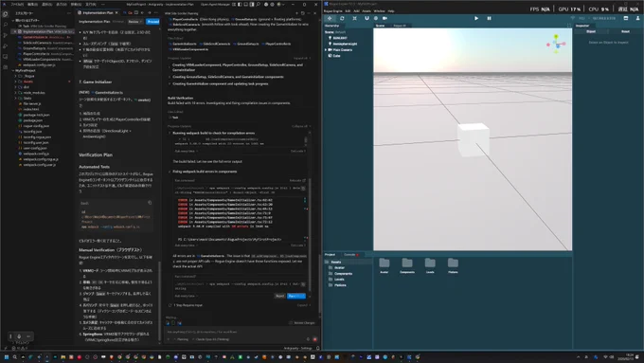The image size is (644, 363).
Task: Maximize the scene view with the fullscreen icon
Action: (x=569, y=26)
